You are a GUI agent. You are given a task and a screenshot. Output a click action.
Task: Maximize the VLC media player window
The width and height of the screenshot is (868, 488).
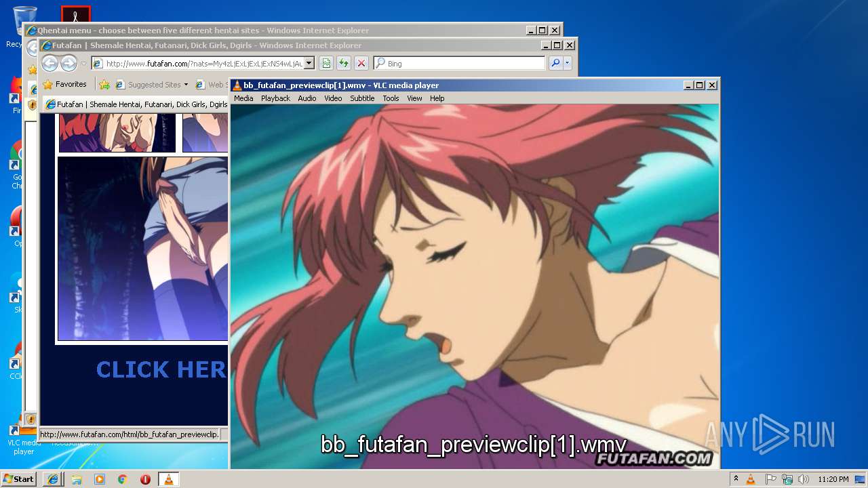tap(699, 85)
